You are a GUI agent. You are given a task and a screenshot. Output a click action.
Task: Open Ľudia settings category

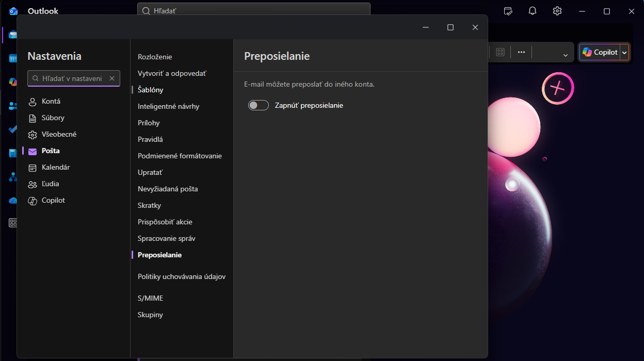[50, 184]
